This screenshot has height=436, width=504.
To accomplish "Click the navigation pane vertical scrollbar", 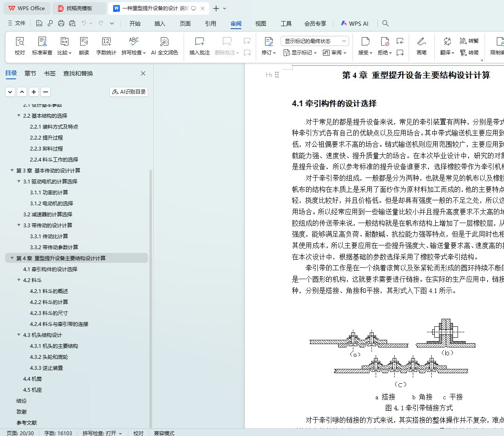I will coord(151,299).
